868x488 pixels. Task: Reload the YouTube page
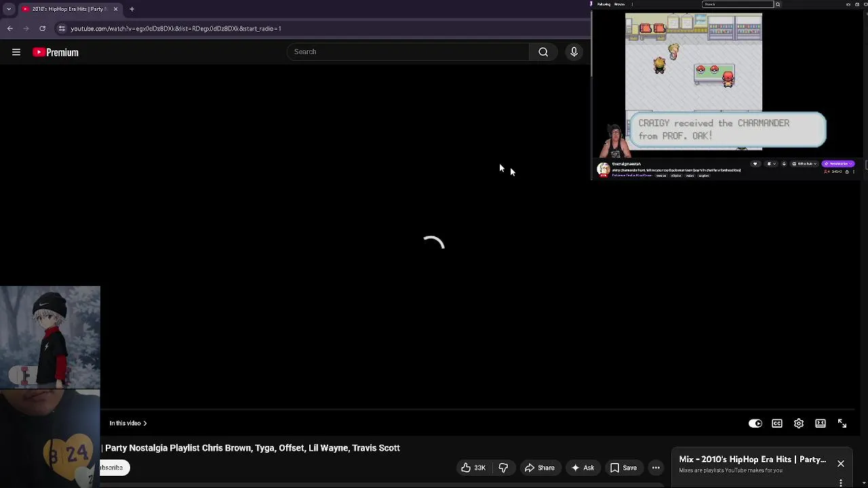click(x=43, y=28)
